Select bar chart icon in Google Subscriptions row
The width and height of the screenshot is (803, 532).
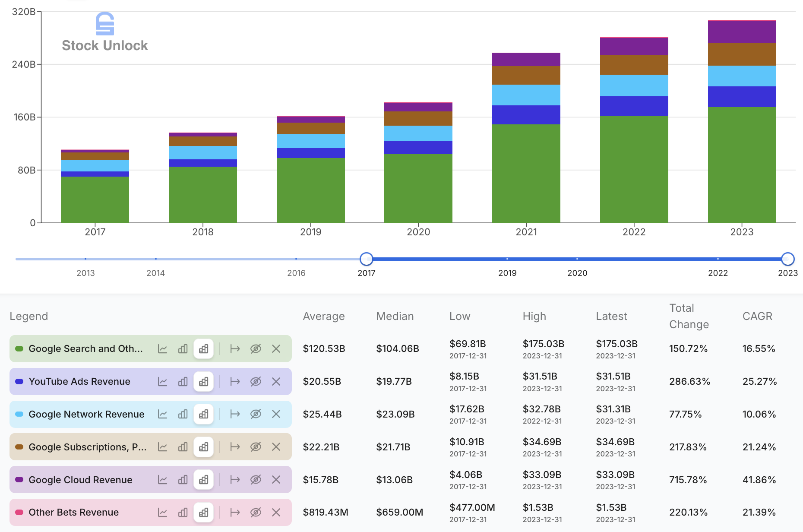coord(183,447)
